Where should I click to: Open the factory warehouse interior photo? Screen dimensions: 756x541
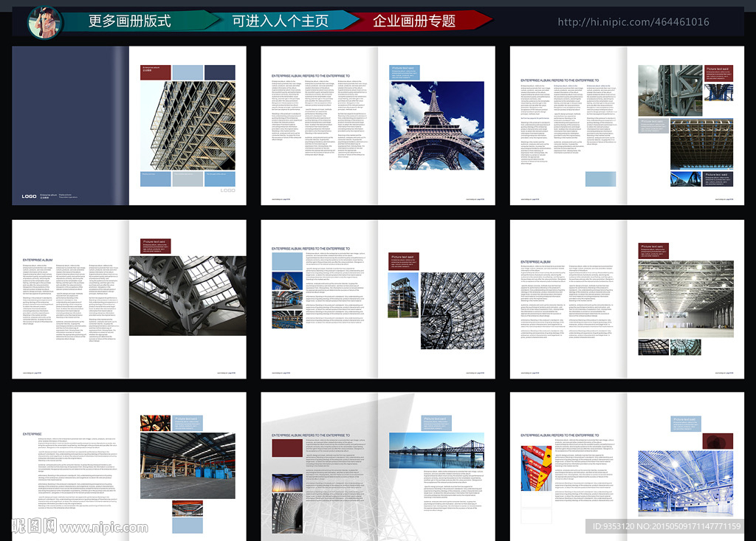[x=188, y=464]
